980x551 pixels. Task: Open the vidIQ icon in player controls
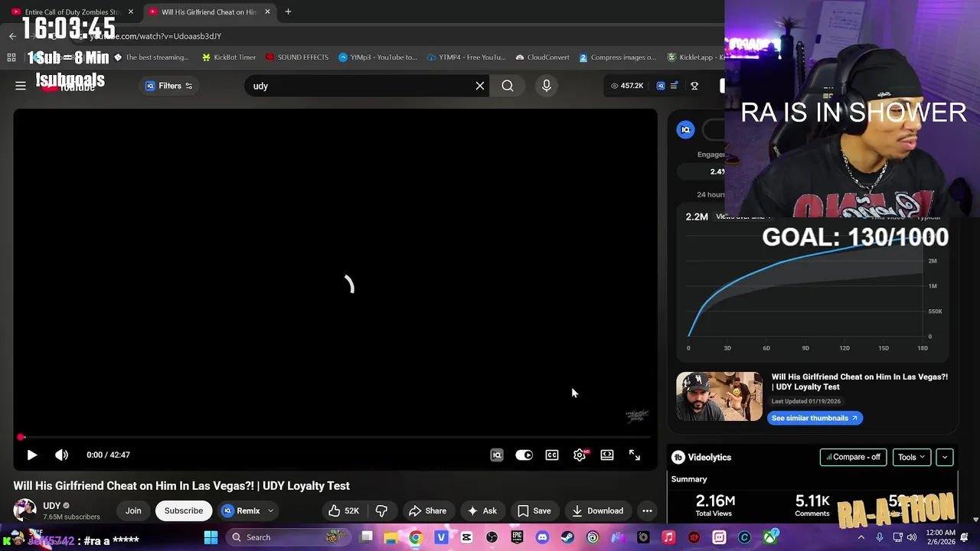tap(497, 455)
